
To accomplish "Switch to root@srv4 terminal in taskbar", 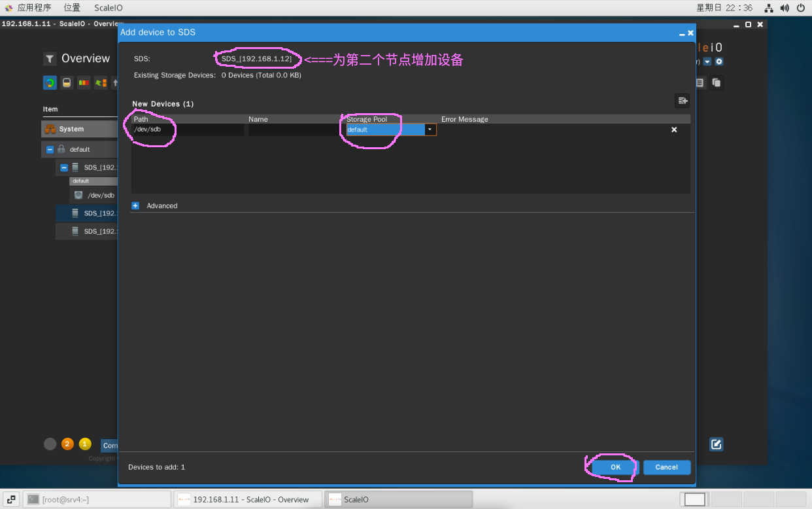I will (x=97, y=500).
